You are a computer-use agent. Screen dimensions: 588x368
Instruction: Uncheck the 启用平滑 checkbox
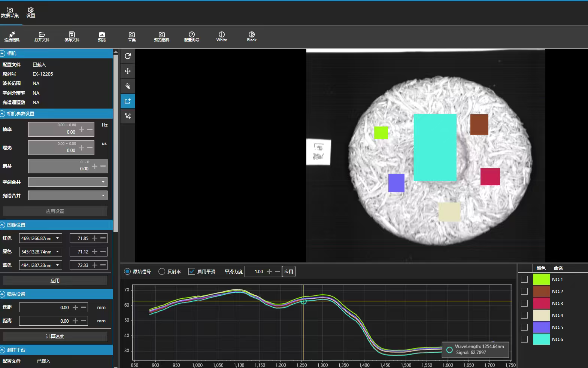pos(192,271)
